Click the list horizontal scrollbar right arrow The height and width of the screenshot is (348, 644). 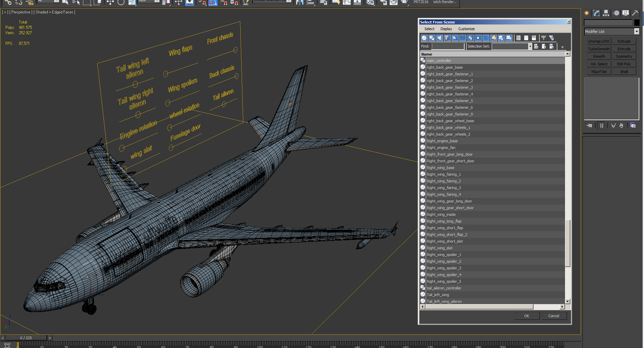coord(562,307)
